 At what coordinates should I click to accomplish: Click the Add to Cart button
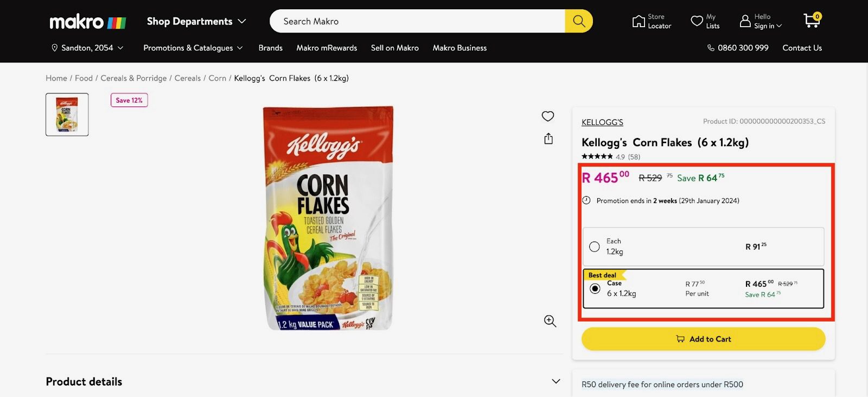coord(703,339)
